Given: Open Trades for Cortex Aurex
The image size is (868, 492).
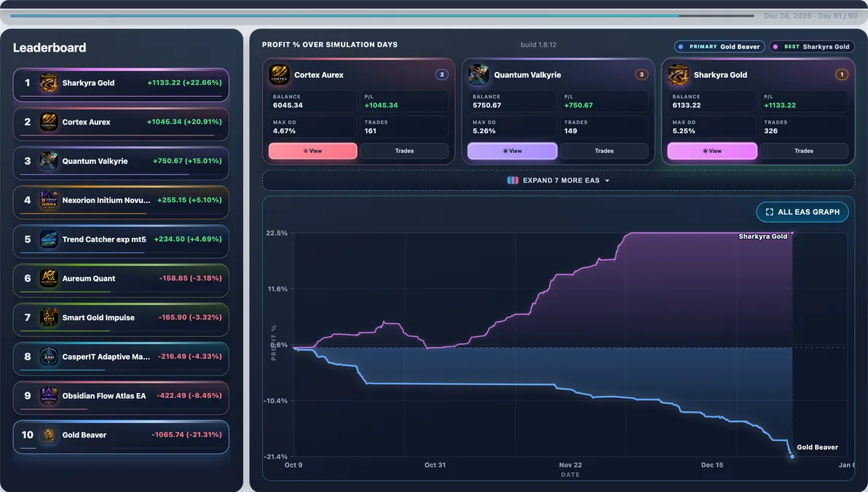Looking at the screenshot, I should pyautogui.click(x=405, y=151).
